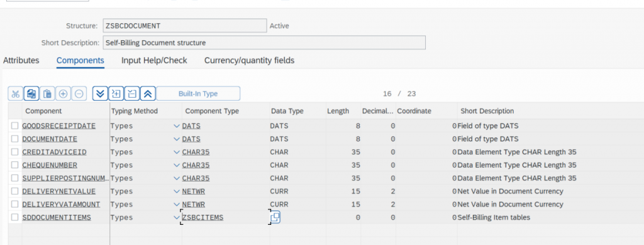Switch to the Attributes tab
644x245 pixels.
(x=21, y=60)
